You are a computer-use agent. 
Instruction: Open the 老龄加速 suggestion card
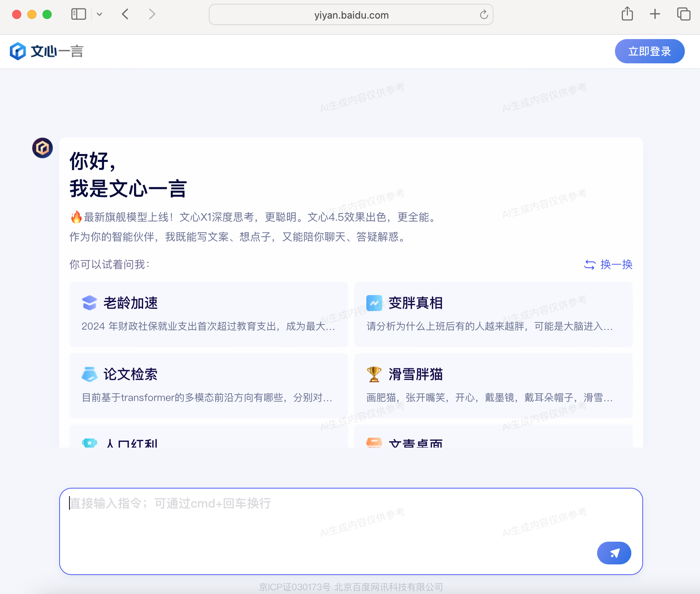(x=209, y=314)
